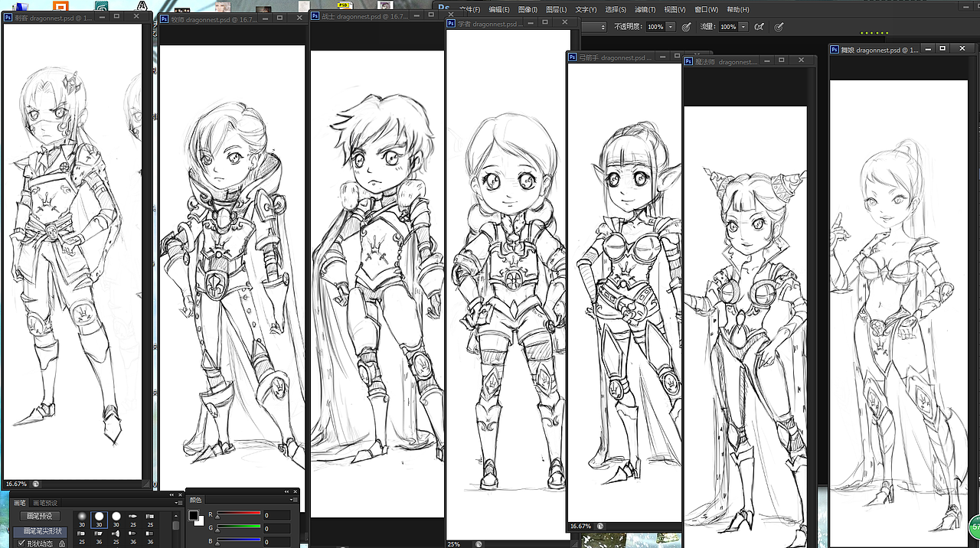Open the green circular desktop icon at top
Viewport: 980px width, 548px height.
point(100,6)
